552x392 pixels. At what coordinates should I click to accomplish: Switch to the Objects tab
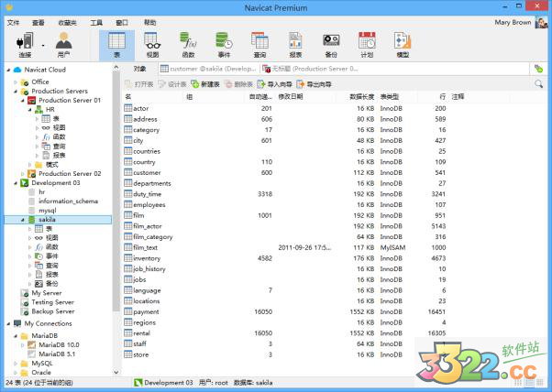139,69
